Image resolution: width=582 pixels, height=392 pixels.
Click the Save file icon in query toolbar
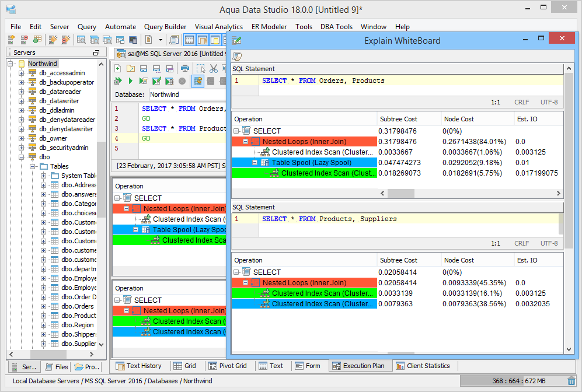[x=144, y=68]
